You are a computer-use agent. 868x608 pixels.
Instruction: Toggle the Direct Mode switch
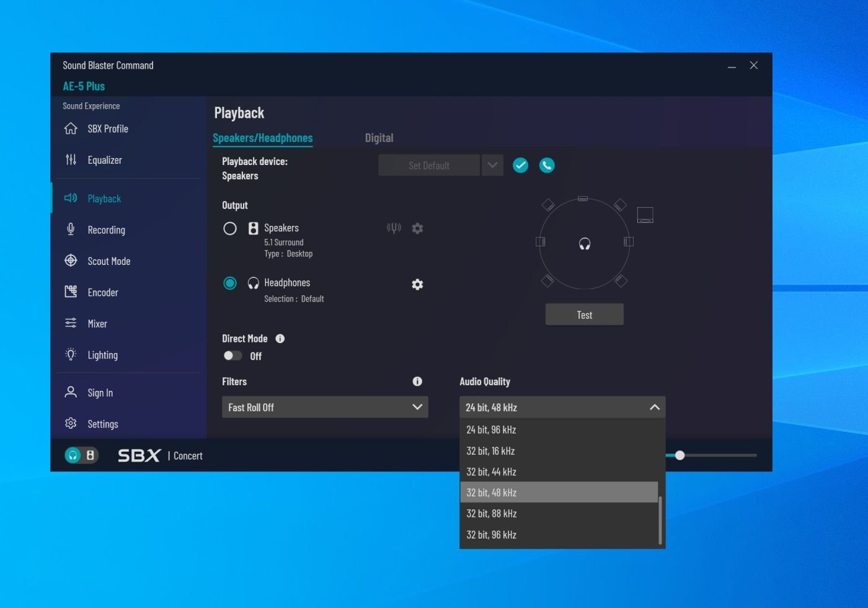pos(232,355)
